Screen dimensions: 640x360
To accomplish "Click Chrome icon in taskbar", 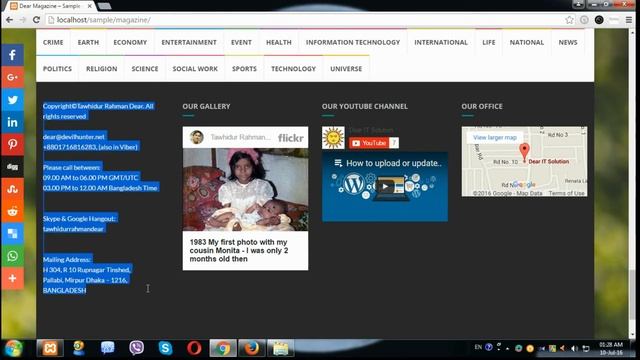I will click(223, 348).
